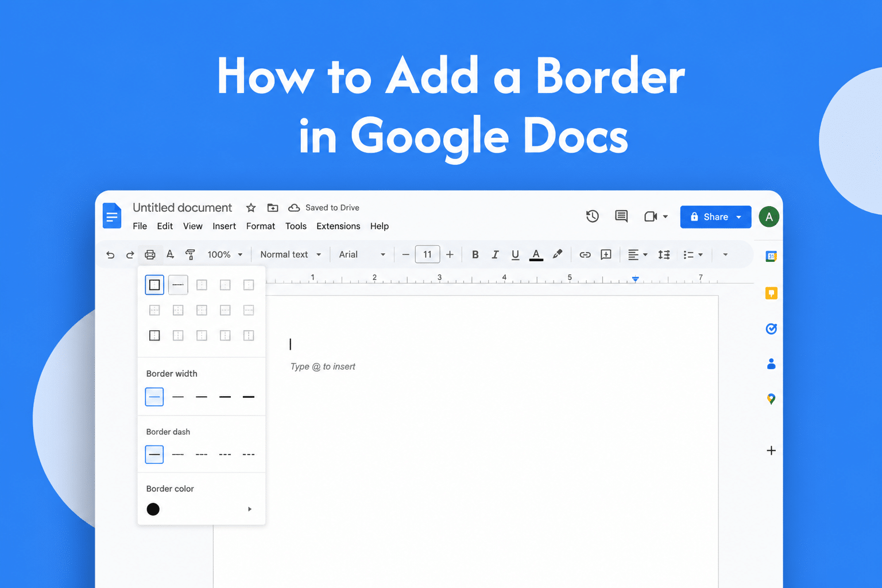The image size is (882, 588).
Task: Open version history clock icon
Action: click(x=593, y=216)
